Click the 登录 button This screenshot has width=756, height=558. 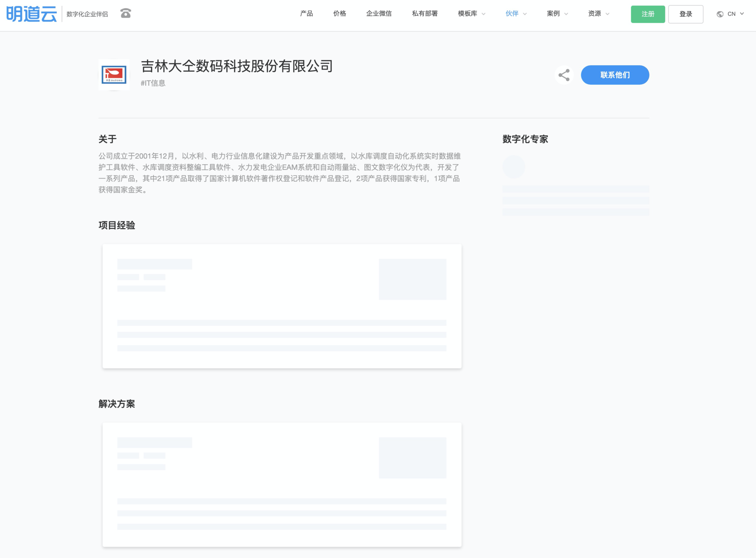click(685, 14)
